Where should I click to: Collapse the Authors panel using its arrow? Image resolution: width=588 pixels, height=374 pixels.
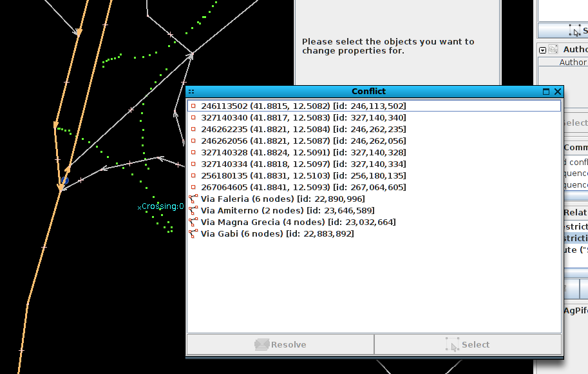543,50
